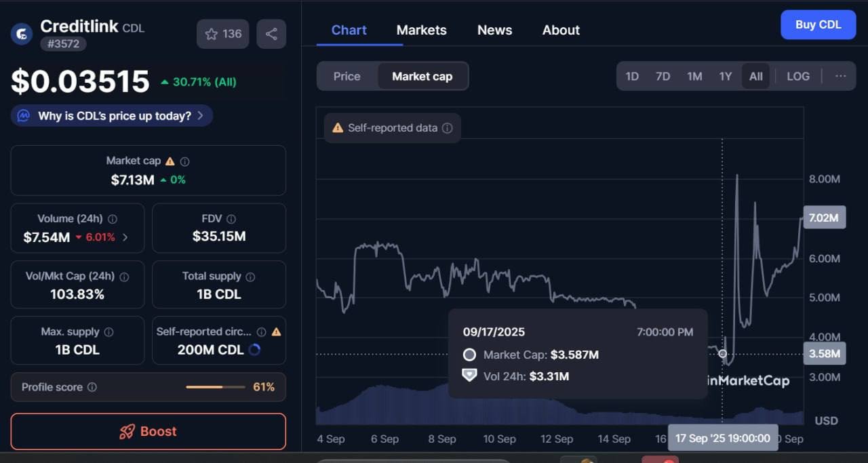Enable LOG scale on the chart
Viewport: 868px width, 463px height.
[x=798, y=76]
